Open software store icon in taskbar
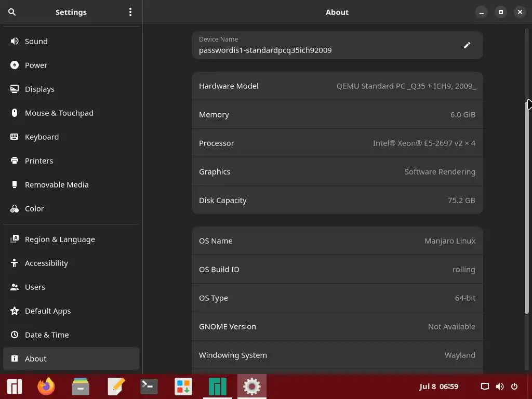Image resolution: width=532 pixels, height=399 pixels. [183, 387]
